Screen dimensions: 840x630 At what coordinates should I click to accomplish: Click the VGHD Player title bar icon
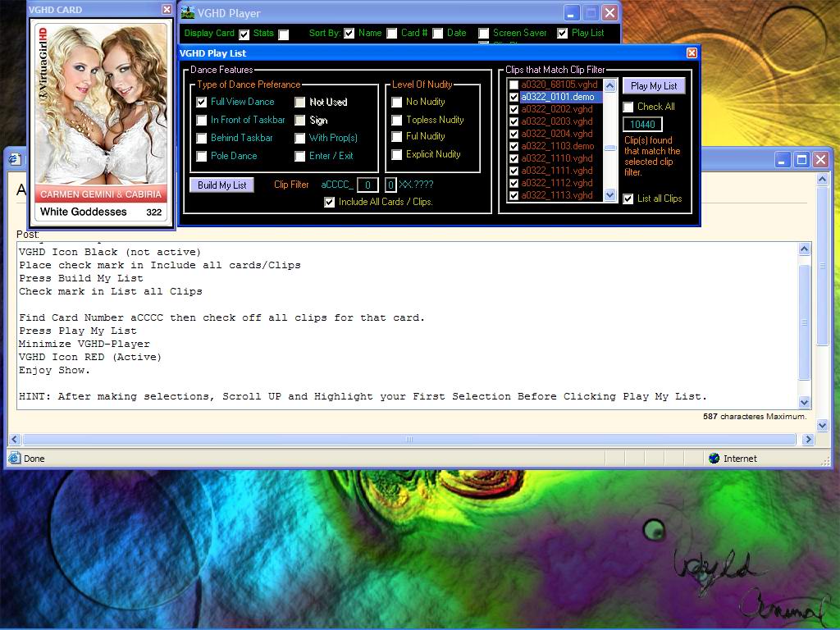tap(188, 12)
